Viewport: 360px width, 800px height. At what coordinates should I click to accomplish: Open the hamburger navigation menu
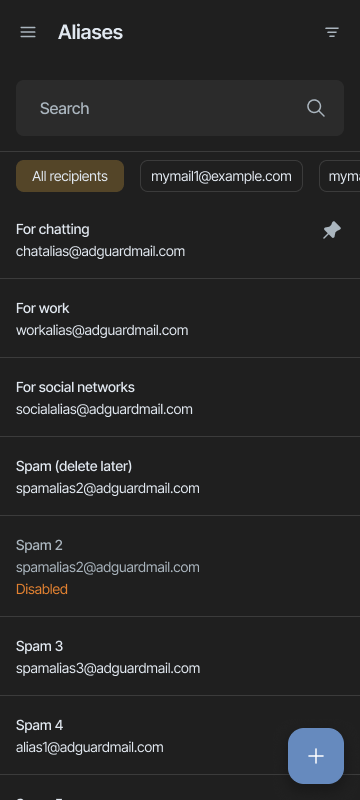pyautogui.click(x=28, y=32)
